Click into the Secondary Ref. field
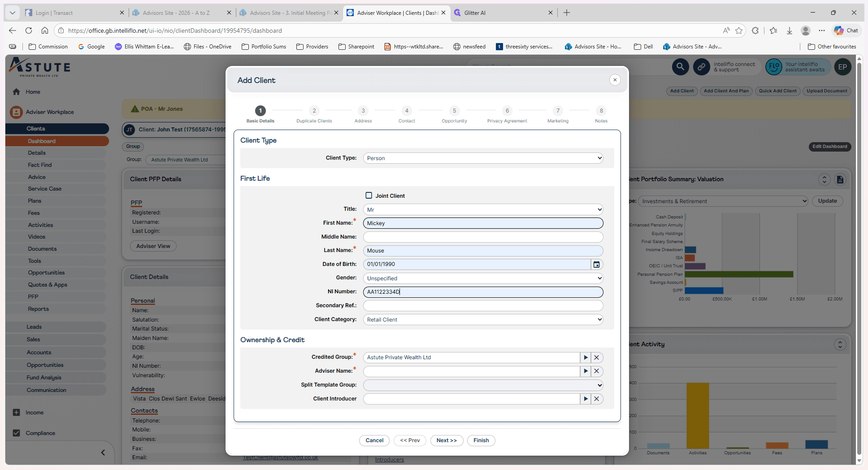The height and width of the screenshot is (470, 868). coord(483,306)
